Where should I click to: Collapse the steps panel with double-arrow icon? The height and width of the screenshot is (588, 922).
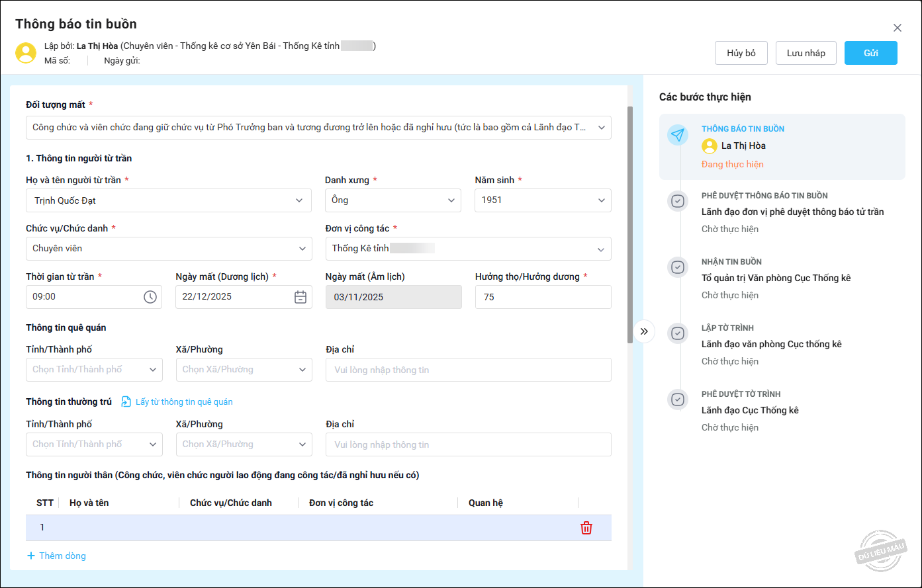[x=644, y=331]
